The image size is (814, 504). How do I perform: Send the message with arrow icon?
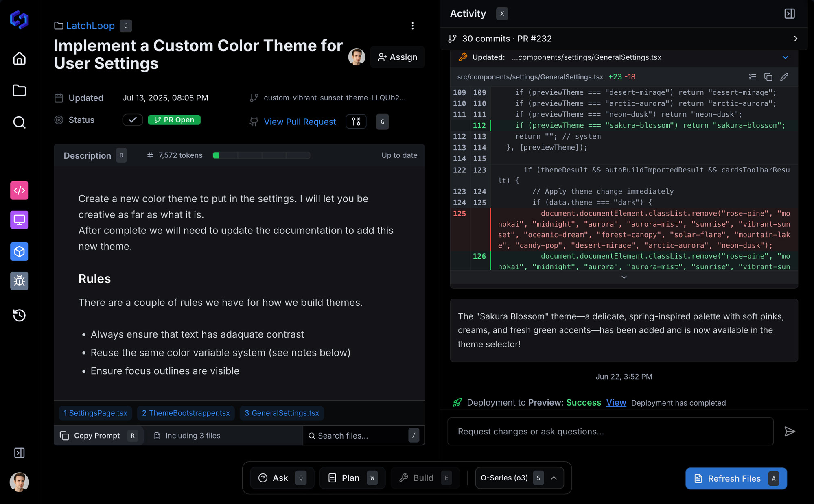pos(790,432)
